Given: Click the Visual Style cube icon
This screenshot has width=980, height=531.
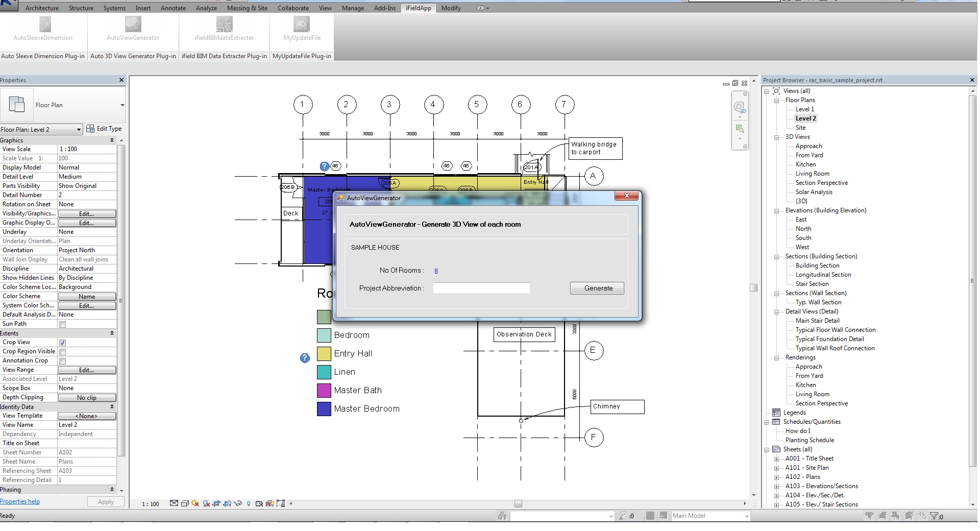Looking at the screenshot, I should [185, 503].
